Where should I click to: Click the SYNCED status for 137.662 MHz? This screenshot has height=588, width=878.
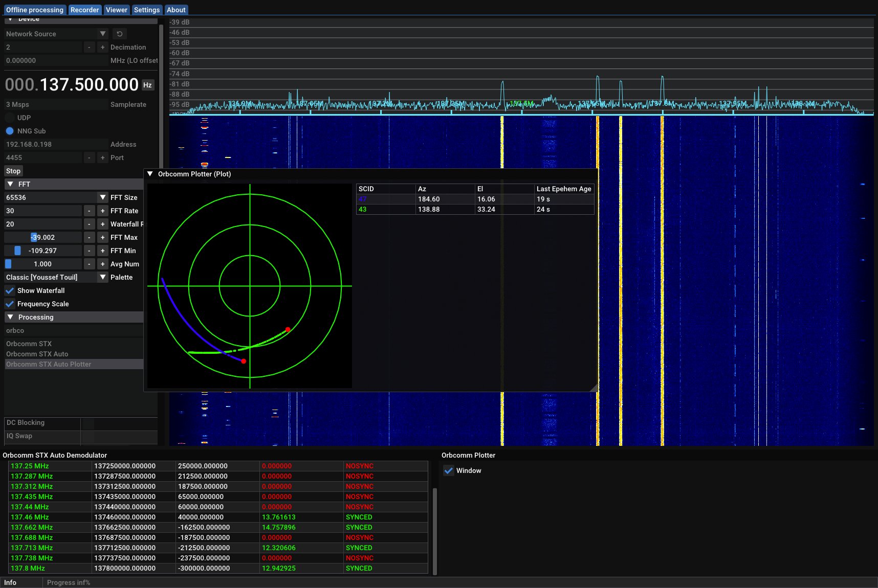(359, 527)
